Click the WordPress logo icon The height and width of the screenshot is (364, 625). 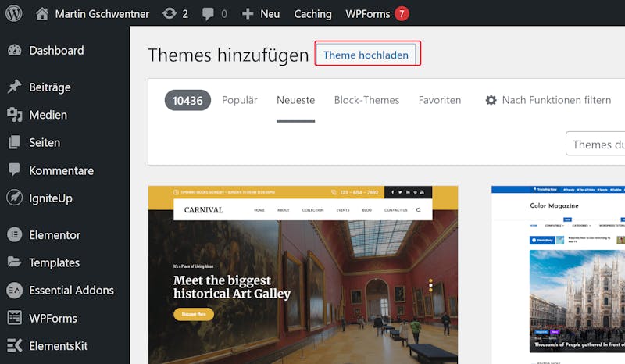coord(13,13)
